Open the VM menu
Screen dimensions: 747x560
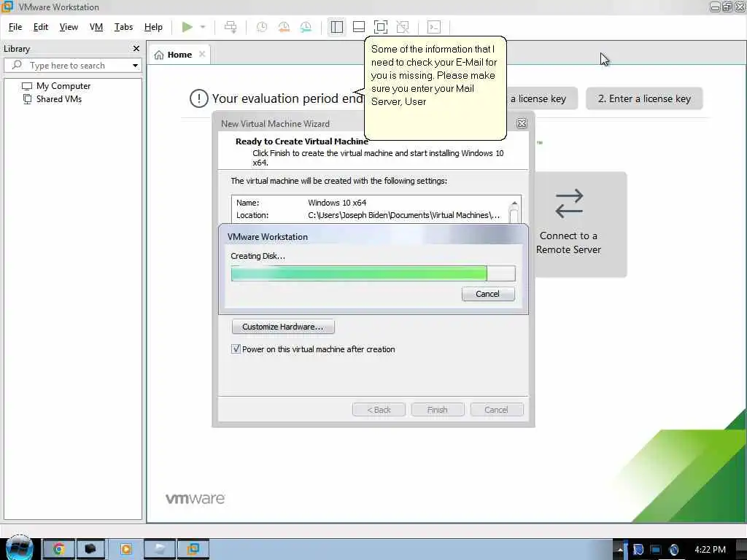[96, 27]
